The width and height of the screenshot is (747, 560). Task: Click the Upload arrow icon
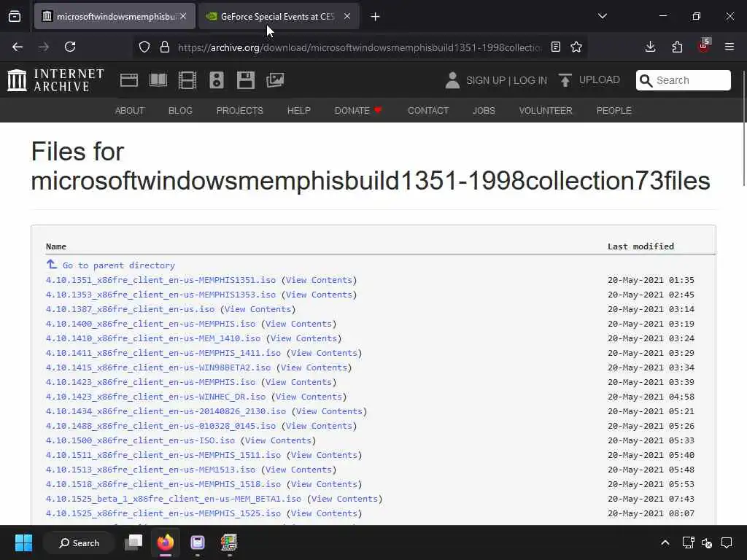(565, 80)
